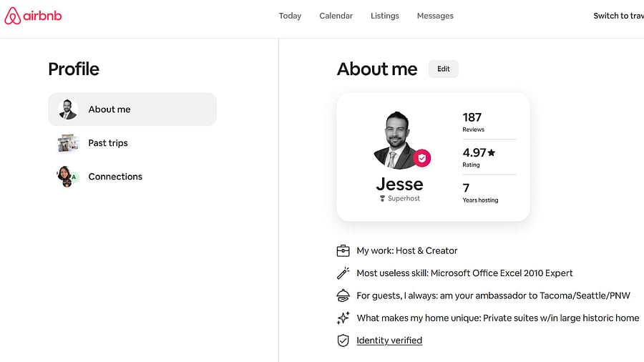Open the Messages tab
Image resolution: width=644 pixels, height=362 pixels.
click(435, 16)
